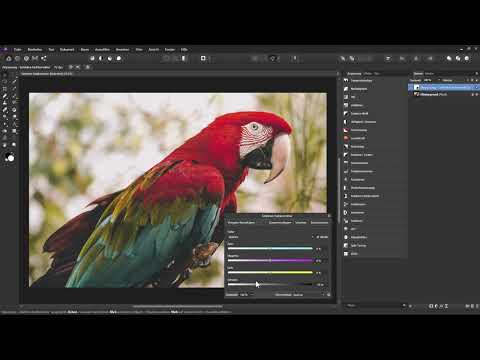This screenshot has height=360, width=480.
Task: Click the Zusammenfügen button
Action: [280, 223]
